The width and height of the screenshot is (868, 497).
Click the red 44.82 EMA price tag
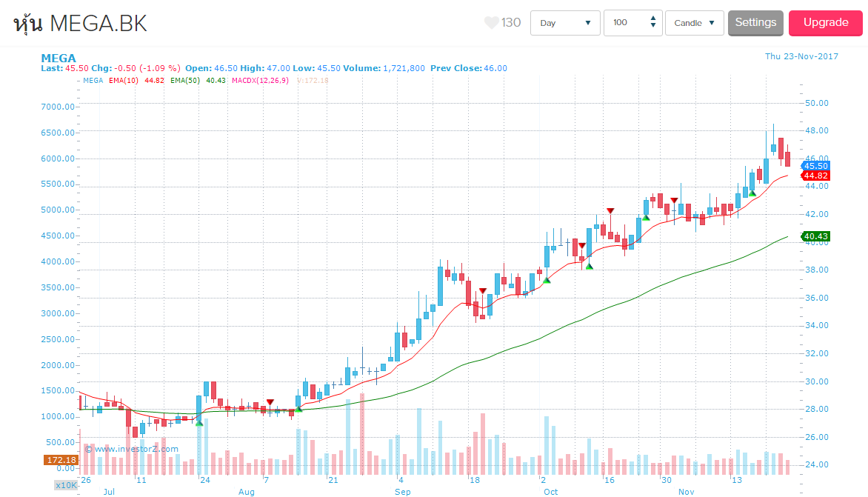[815, 176]
